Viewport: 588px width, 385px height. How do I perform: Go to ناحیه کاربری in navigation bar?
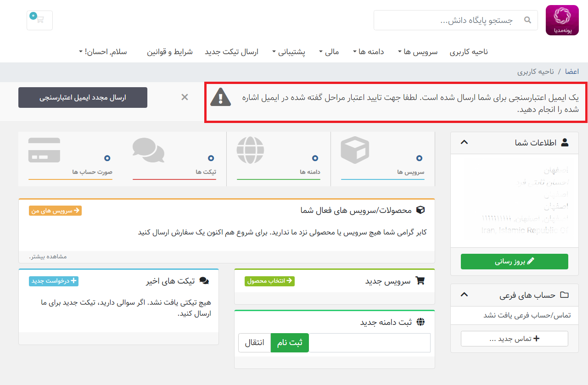(x=469, y=52)
